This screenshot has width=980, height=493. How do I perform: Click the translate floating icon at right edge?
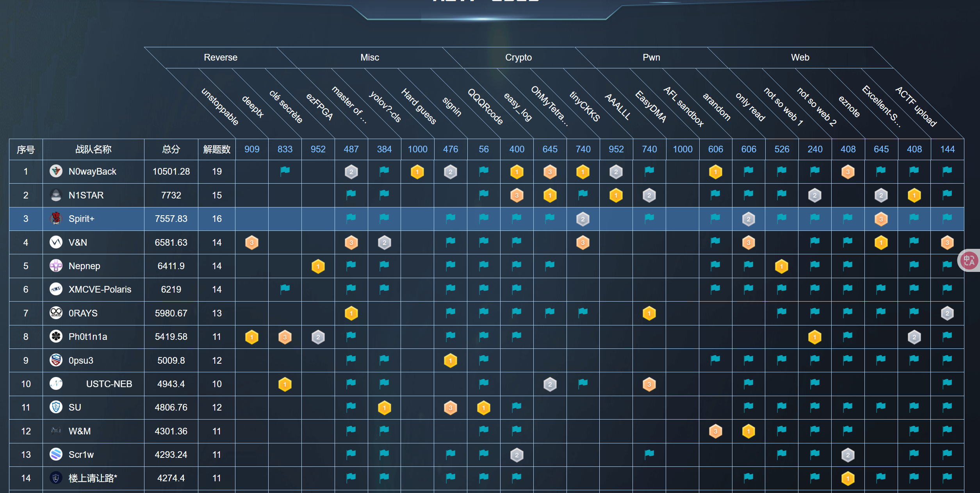pyautogui.click(x=969, y=261)
